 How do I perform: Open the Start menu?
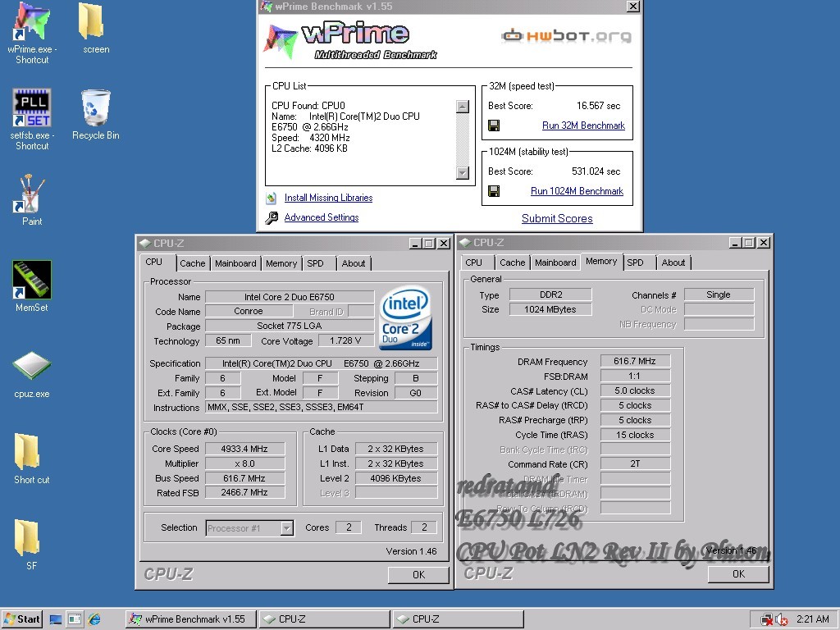(x=21, y=619)
